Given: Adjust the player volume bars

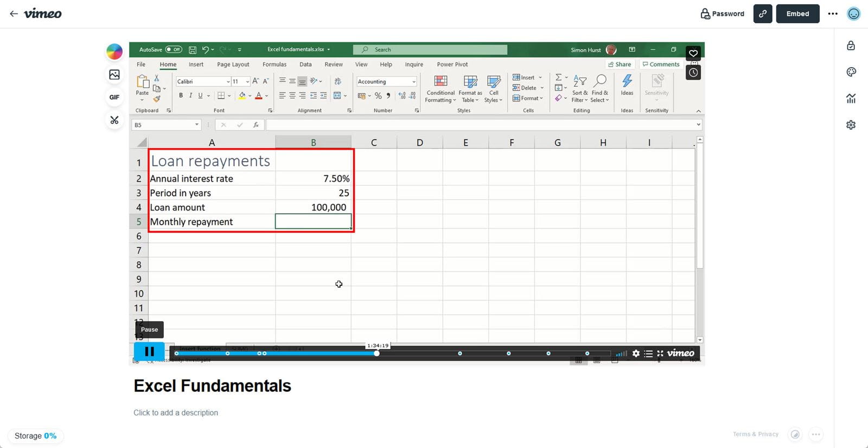Looking at the screenshot, I should click(621, 354).
